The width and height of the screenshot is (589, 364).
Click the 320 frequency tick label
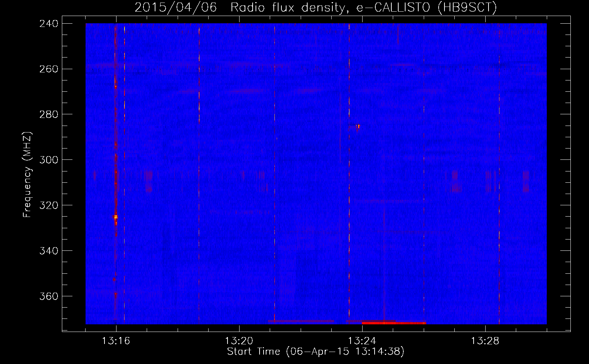(48, 205)
